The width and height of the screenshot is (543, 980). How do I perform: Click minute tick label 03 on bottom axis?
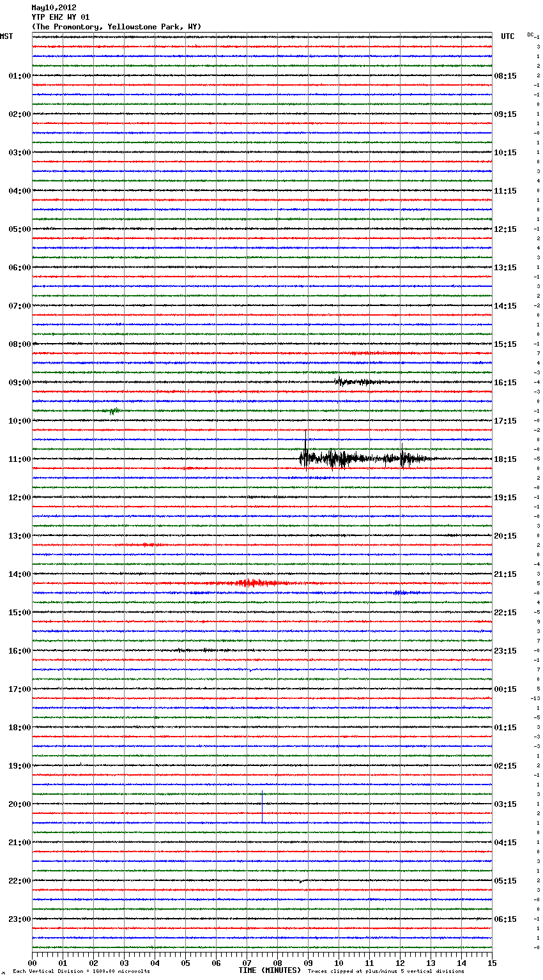[x=125, y=963]
